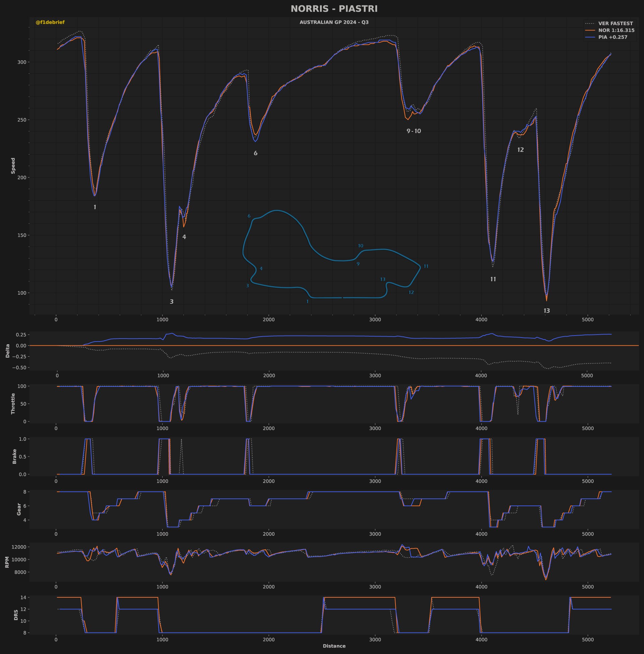644x654 pixels.
Task: Click the Speed axis label
Action: [x=13, y=166]
